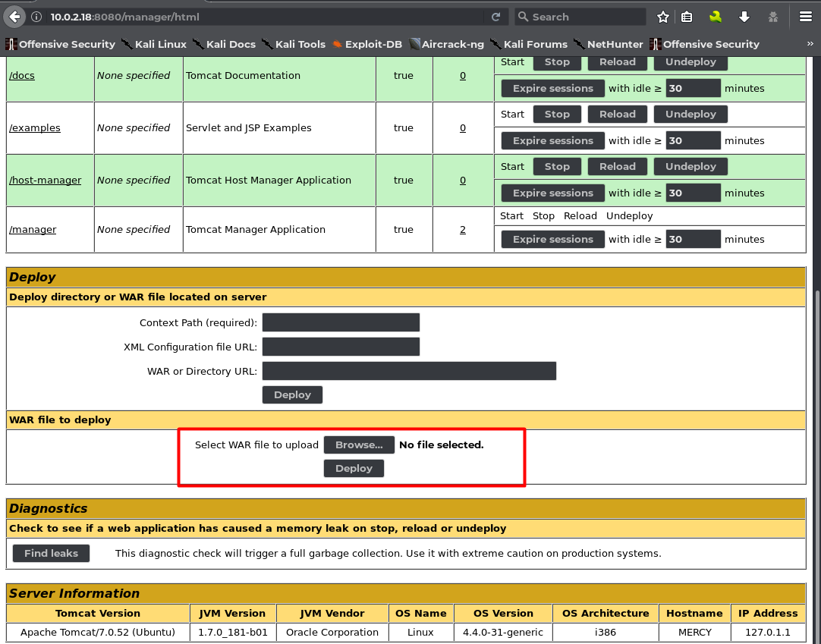Click the browser back arrow button
This screenshot has width=821, height=644.
tap(15, 17)
